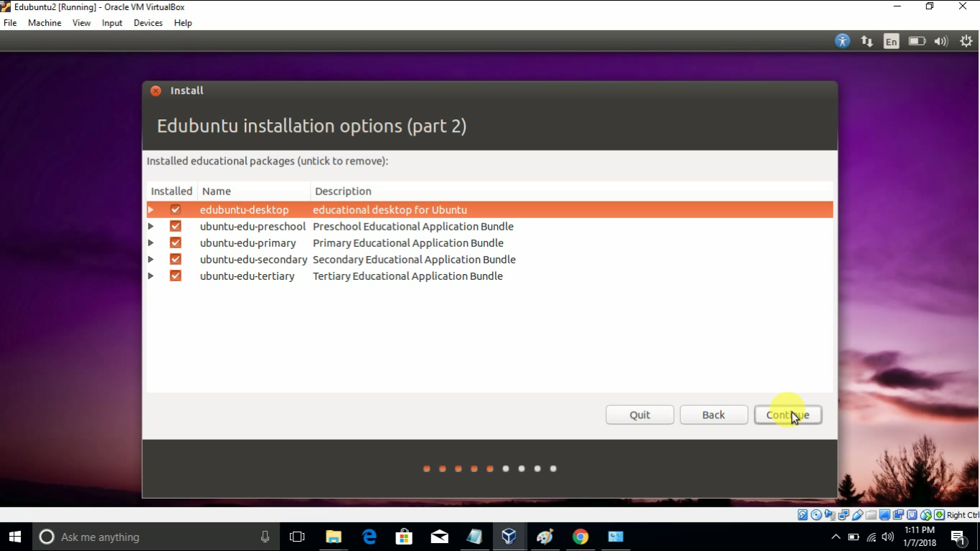Open the En keyboard layout indicator
This screenshot has width=980, height=551.
tap(891, 42)
